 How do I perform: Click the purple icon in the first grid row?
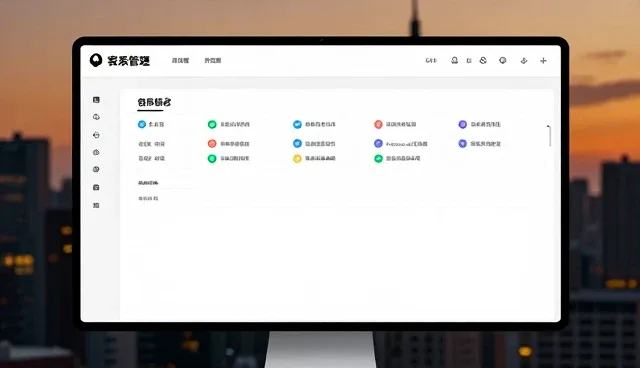point(462,124)
